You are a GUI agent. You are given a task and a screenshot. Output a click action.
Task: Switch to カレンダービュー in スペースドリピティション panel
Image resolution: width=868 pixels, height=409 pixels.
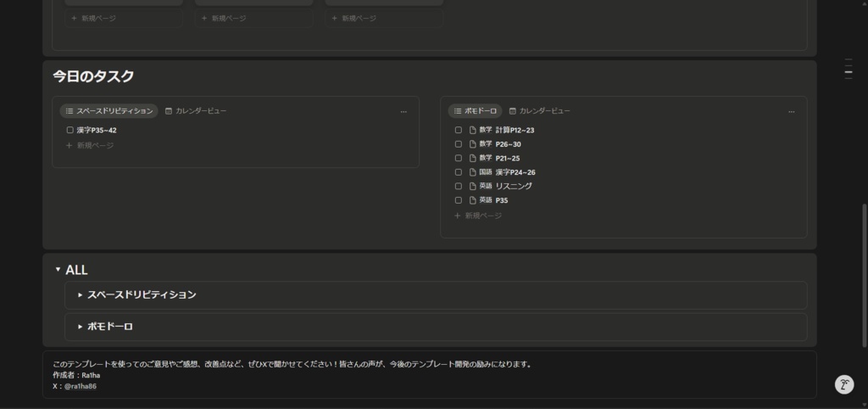pyautogui.click(x=196, y=111)
